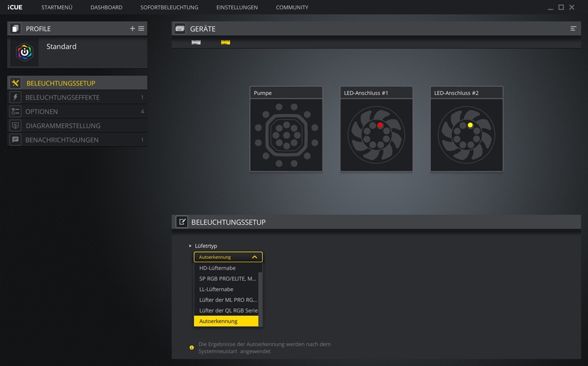
Task: Switch to the DASHBOARD tab
Action: pyautogui.click(x=106, y=7)
